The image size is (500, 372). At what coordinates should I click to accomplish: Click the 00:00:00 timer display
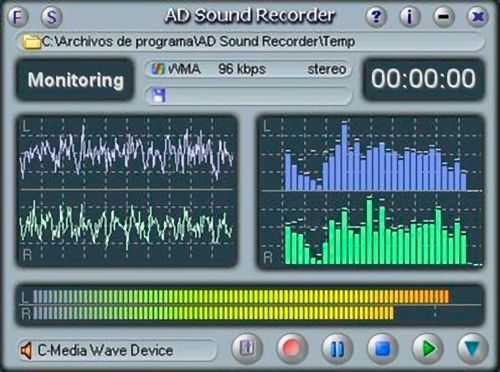tap(423, 79)
